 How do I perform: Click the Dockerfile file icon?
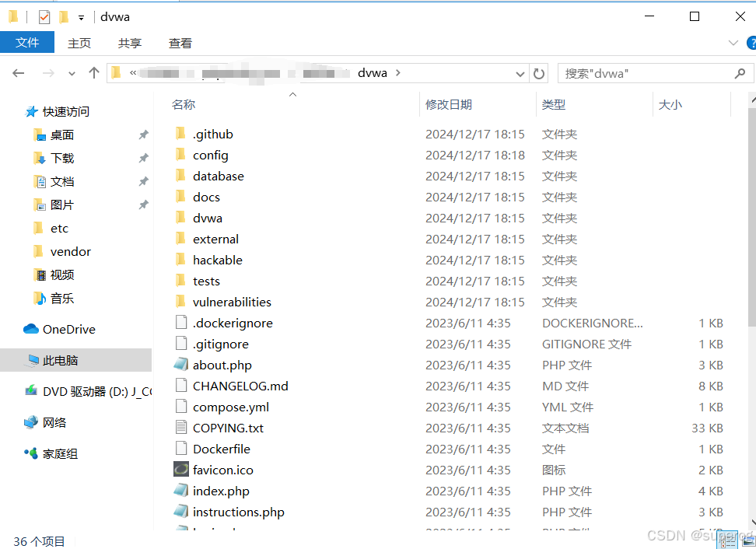[x=181, y=448]
